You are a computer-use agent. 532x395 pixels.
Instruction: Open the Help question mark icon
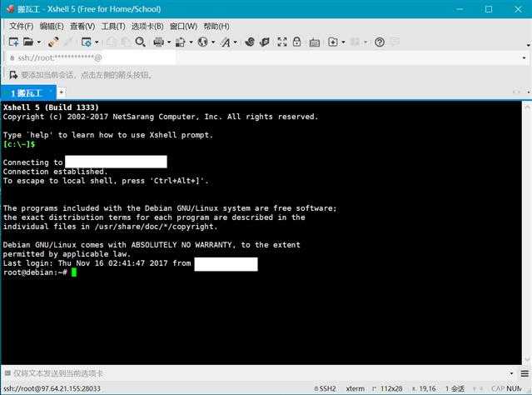click(380, 42)
